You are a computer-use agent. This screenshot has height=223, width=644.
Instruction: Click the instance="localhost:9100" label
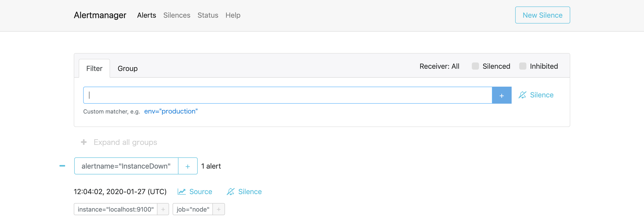(116, 209)
